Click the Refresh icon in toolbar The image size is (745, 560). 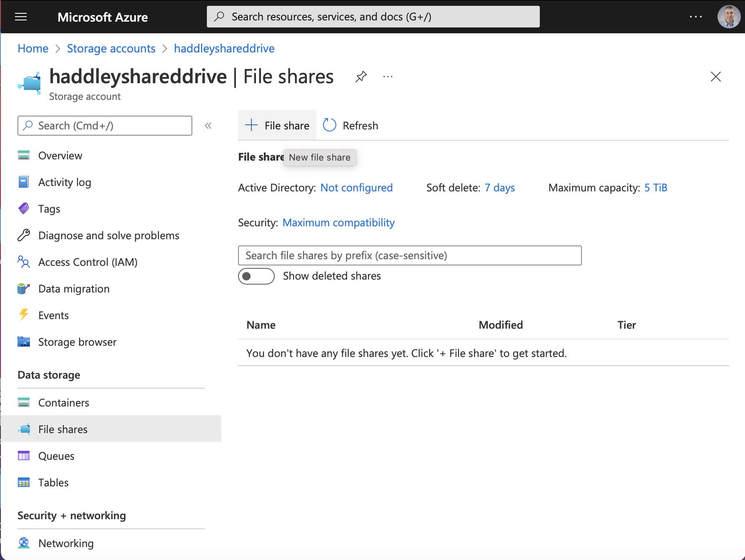tap(330, 125)
